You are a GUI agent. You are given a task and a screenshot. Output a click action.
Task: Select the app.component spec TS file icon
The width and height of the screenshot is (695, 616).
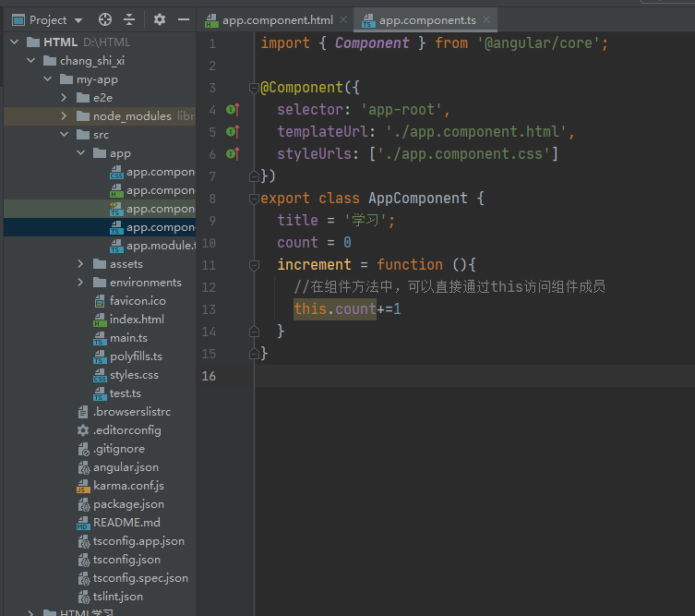coord(116,209)
